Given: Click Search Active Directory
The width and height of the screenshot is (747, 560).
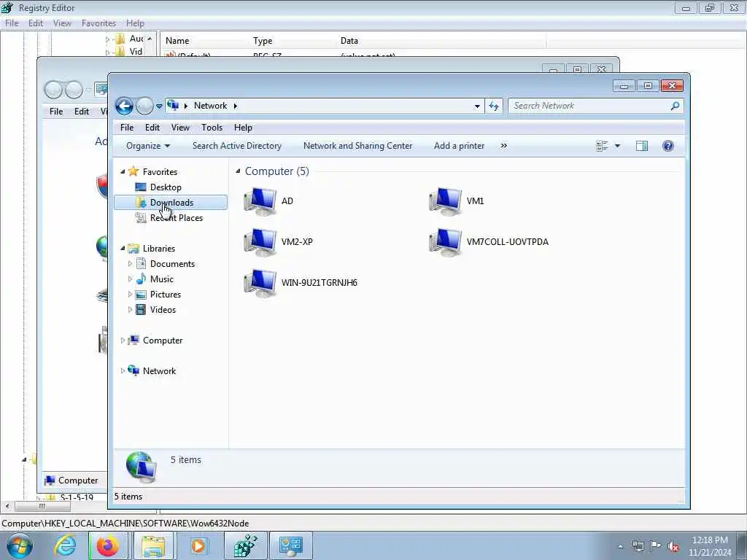Looking at the screenshot, I should (237, 146).
